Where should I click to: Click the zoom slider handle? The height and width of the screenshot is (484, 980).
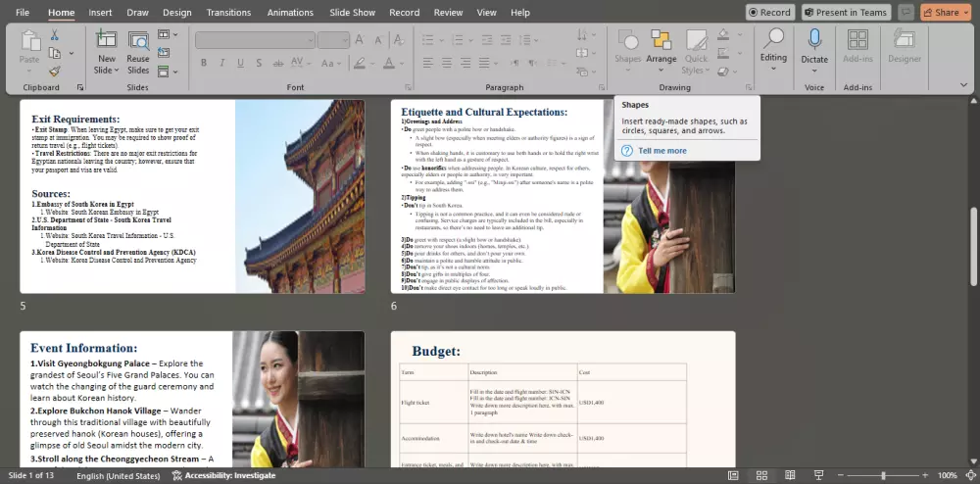click(x=883, y=475)
